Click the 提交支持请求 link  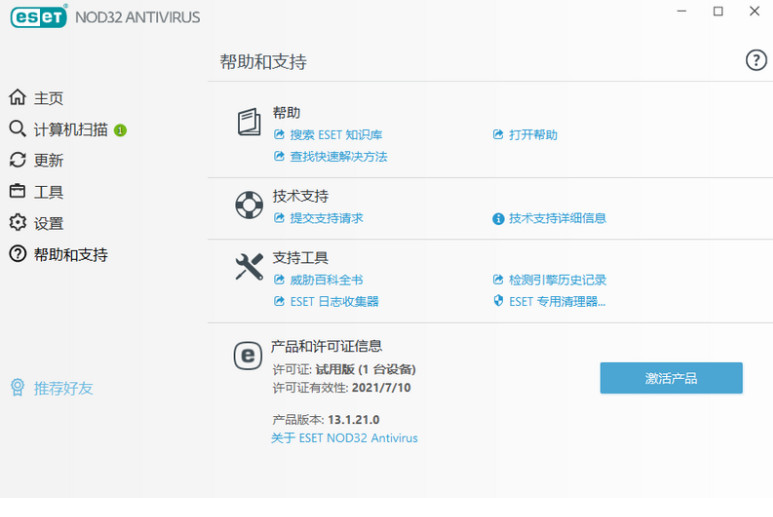(326, 218)
